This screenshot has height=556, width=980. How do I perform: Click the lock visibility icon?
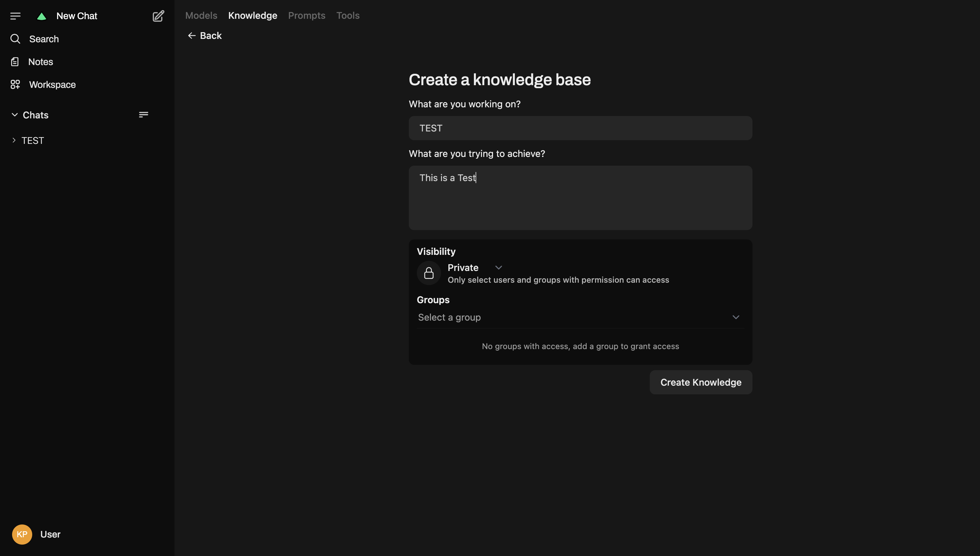(x=429, y=273)
